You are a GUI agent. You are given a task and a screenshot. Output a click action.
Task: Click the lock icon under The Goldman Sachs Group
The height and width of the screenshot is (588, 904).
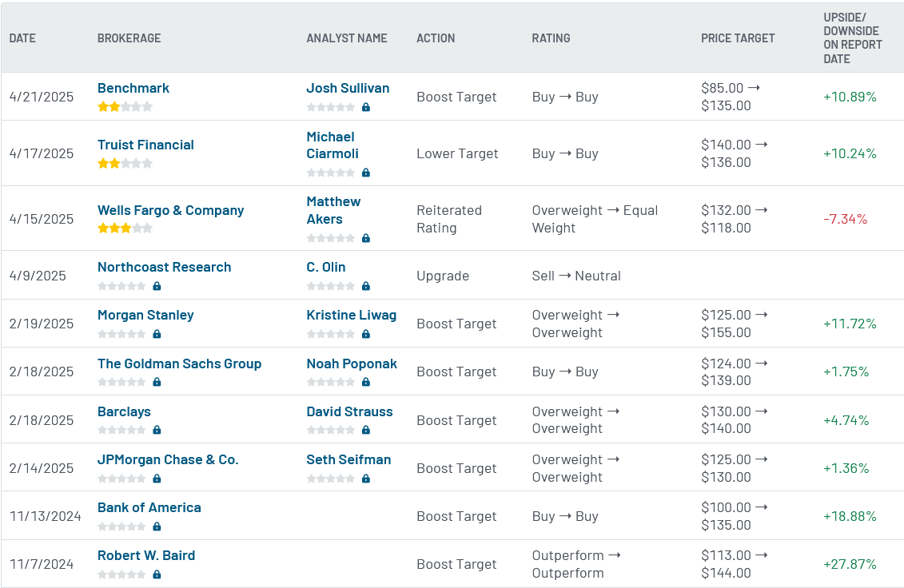tap(157, 382)
